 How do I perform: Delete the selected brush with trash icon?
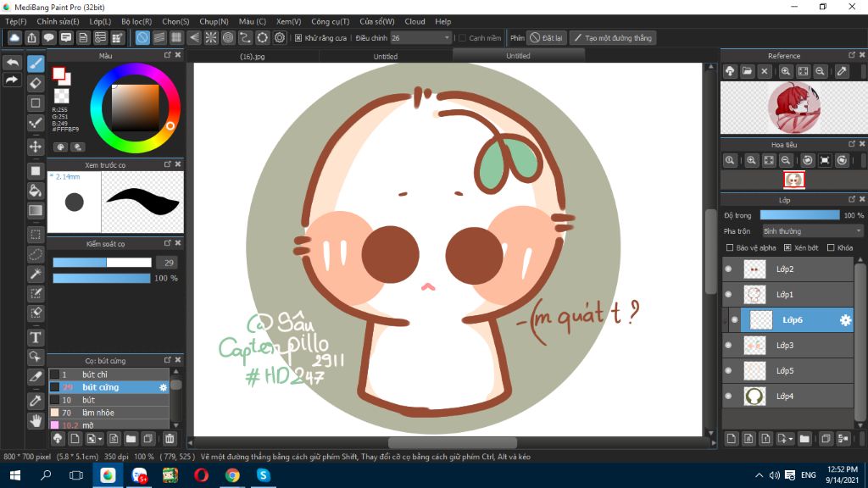click(x=170, y=439)
